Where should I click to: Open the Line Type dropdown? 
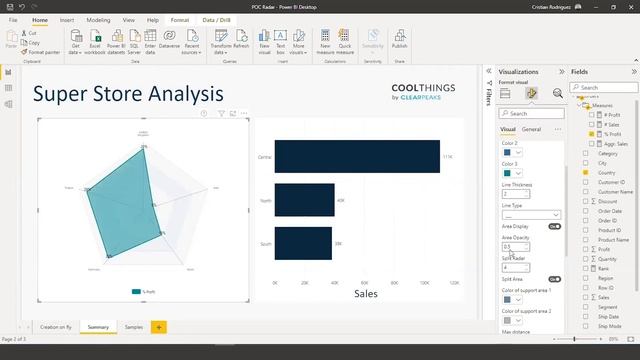[531, 215]
